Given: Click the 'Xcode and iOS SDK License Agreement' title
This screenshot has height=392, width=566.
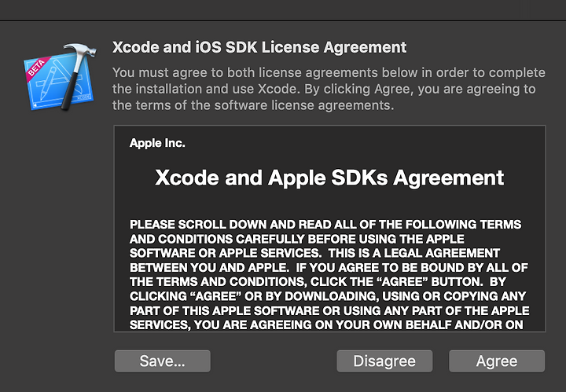Looking at the screenshot, I should [259, 47].
